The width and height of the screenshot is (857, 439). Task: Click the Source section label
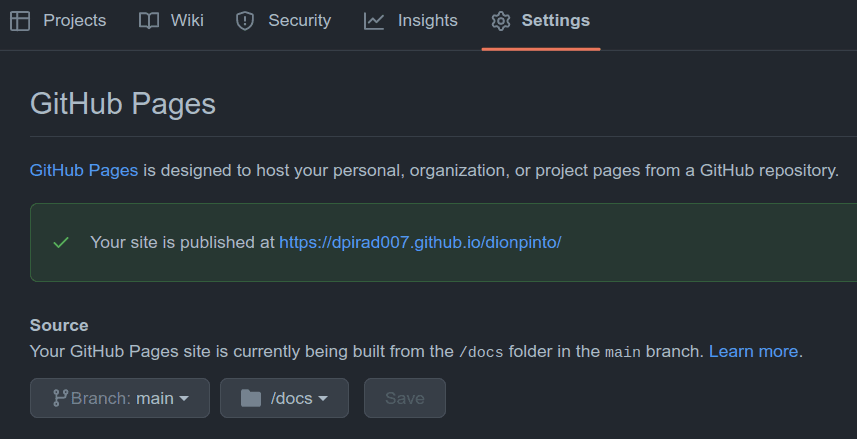click(59, 325)
